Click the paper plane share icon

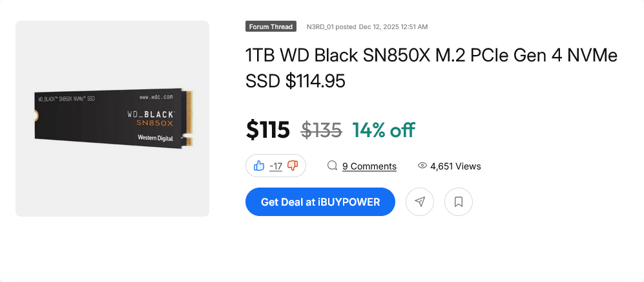[x=420, y=202]
